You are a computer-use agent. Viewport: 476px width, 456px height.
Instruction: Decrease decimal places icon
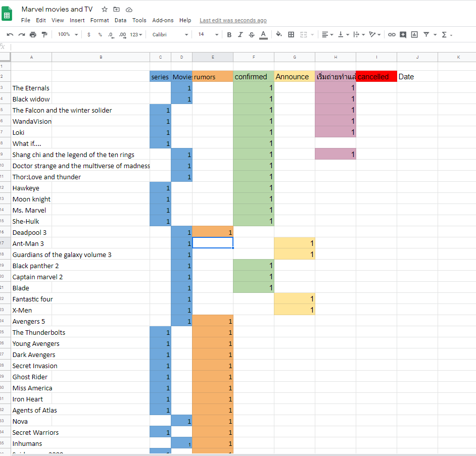(x=111, y=35)
